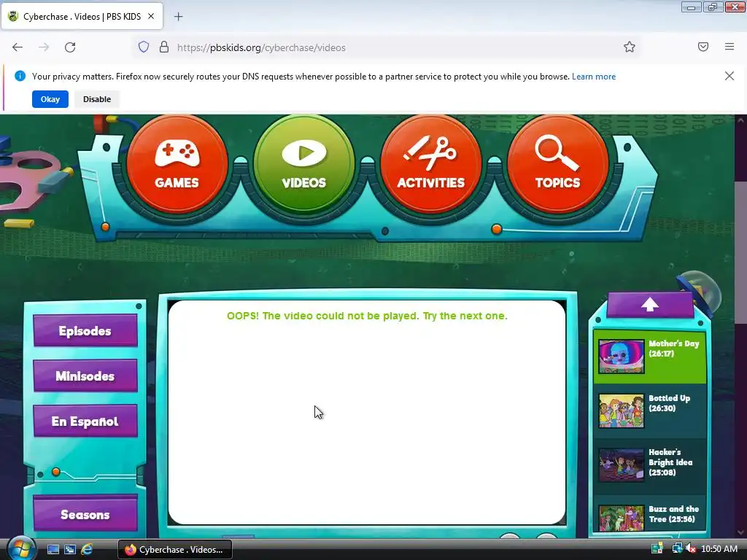Open the Topics search button
747x560 pixels.
click(x=557, y=164)
